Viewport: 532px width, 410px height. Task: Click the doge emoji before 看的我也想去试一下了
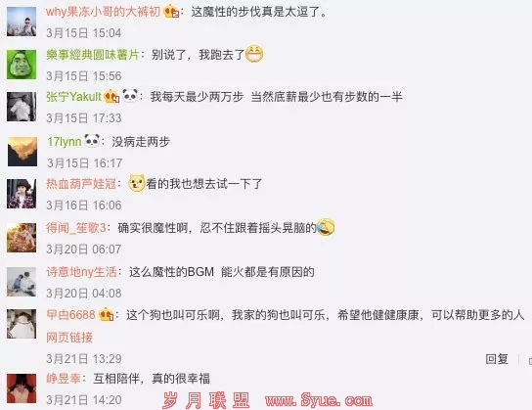tap(137, 183)
